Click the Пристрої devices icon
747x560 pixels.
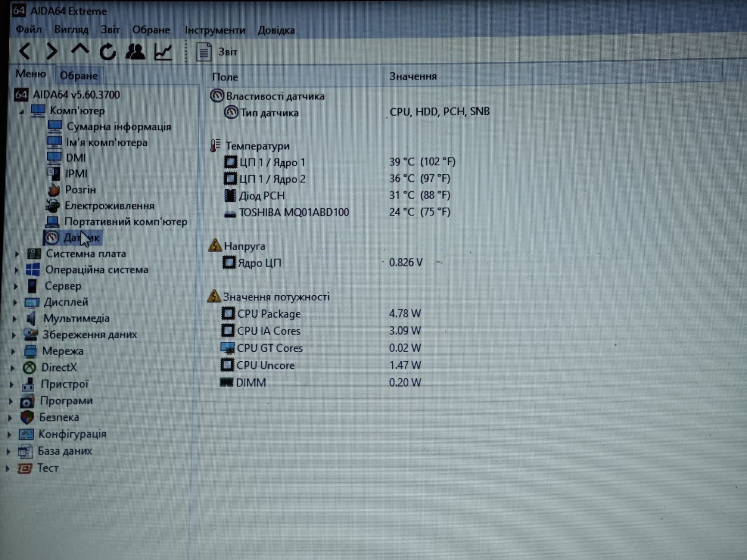click(28, 384)
